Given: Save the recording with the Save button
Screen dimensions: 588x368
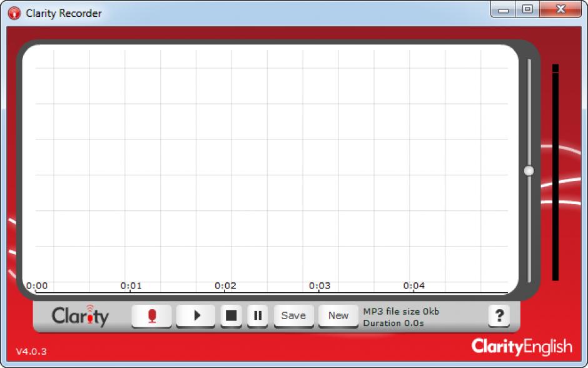Looking at the screenshot, I should (x=293, y=316).
